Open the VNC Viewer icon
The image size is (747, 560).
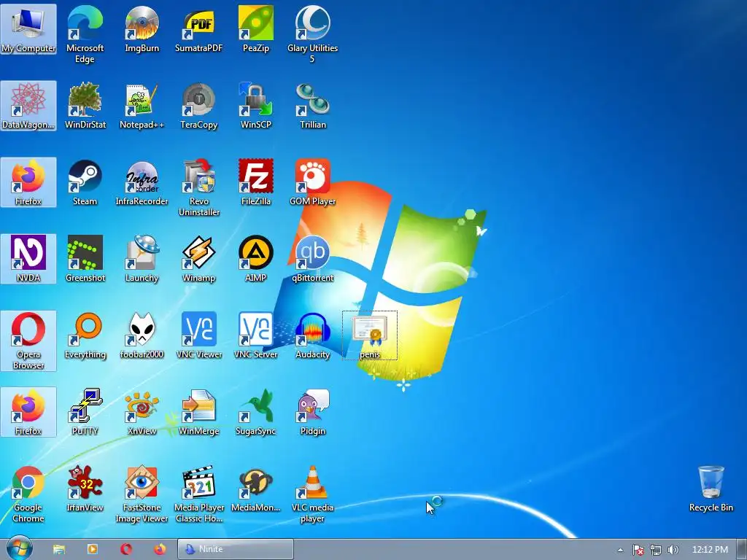(x=198, y=335)
